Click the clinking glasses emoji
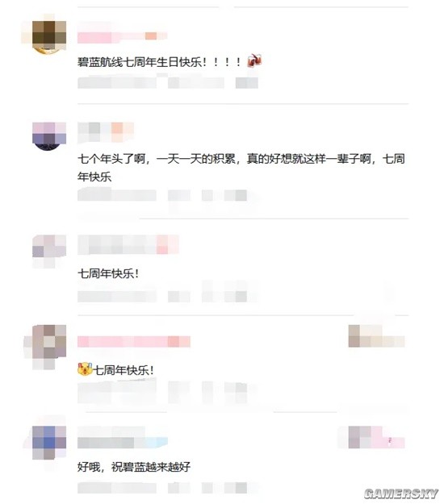The image size is (444, 504). [254, 60]
